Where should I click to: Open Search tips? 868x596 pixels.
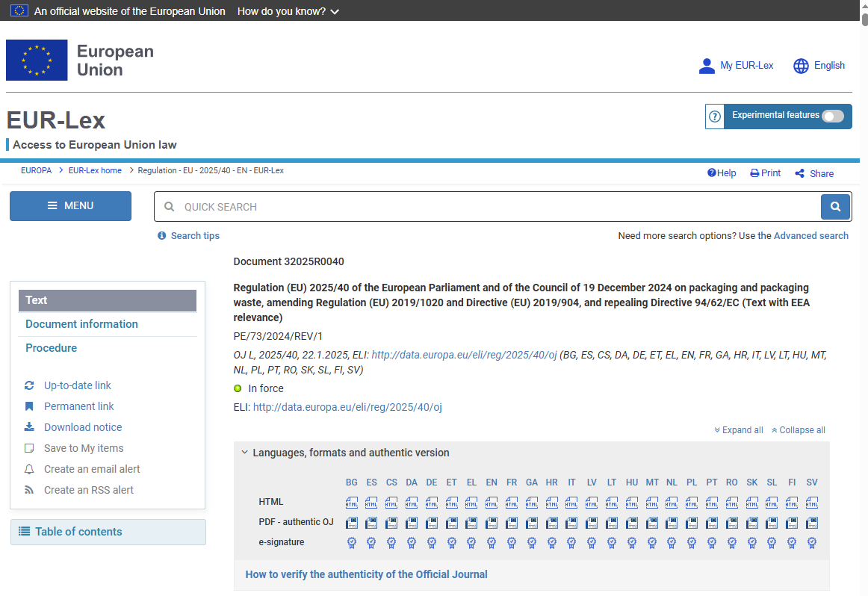tap(189, 236)
